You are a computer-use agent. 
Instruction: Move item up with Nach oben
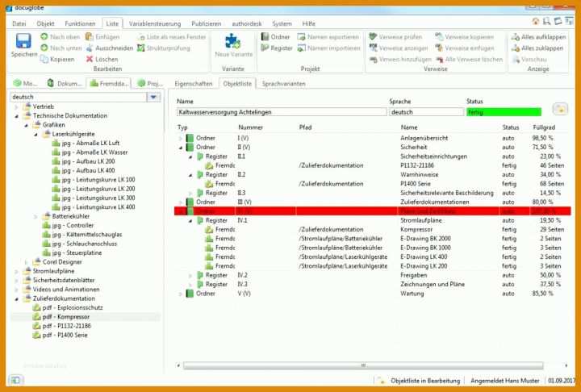click(x=60, y=36)
